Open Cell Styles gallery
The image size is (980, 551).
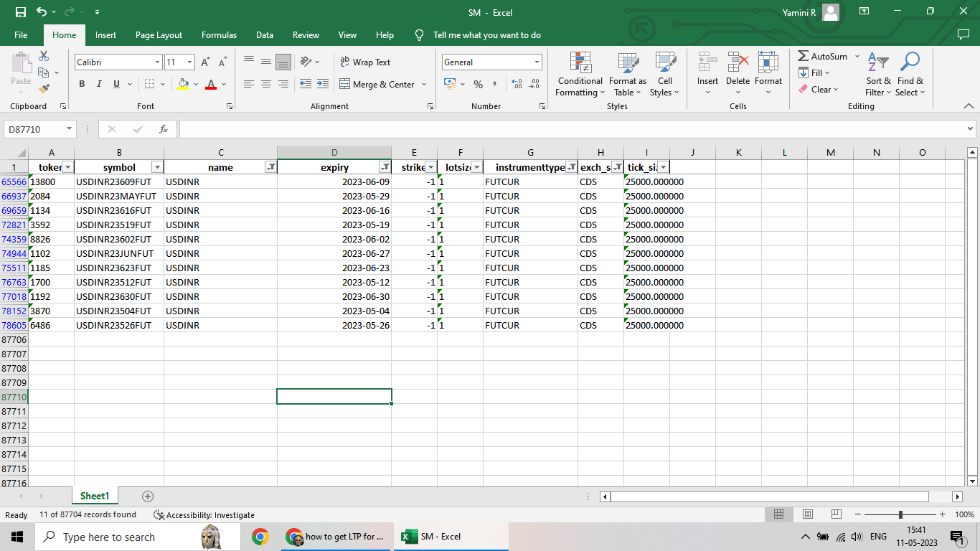pyautogui.click(x=665, y=74)
